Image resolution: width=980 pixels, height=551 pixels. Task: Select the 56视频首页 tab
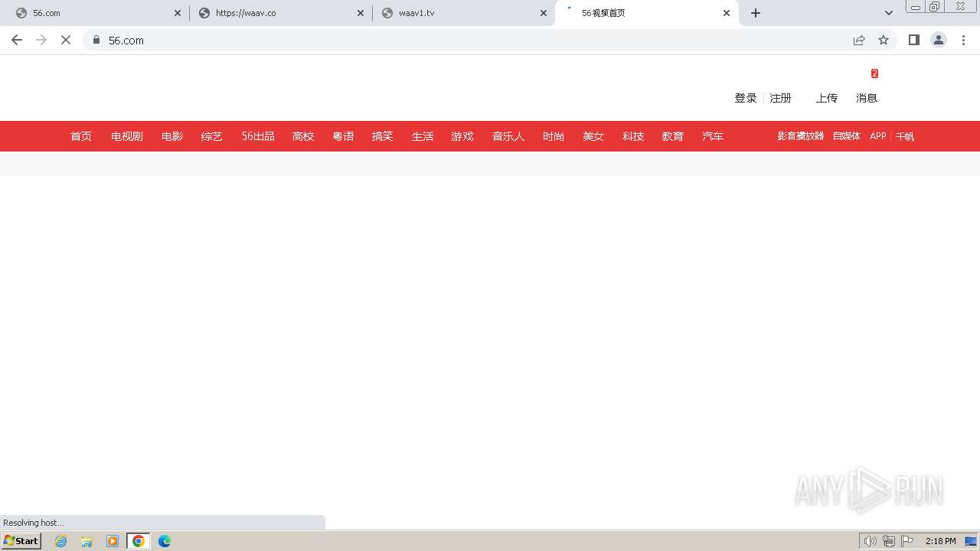click(647, 13)
